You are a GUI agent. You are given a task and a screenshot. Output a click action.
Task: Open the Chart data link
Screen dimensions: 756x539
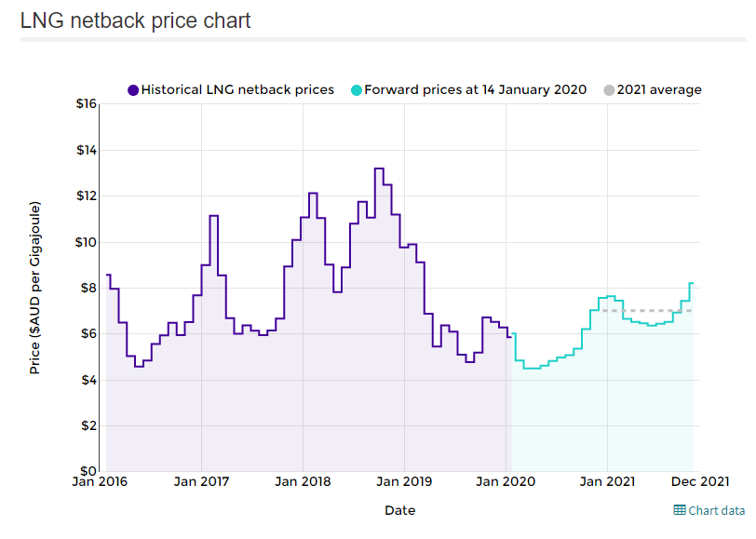(x=716, y=510)
